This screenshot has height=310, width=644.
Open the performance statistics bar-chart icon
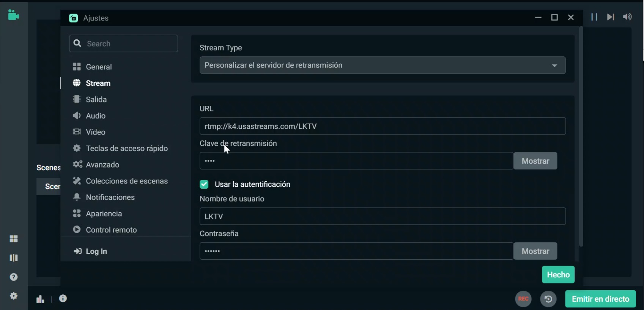pyautogui.click(x=40, y=299)
